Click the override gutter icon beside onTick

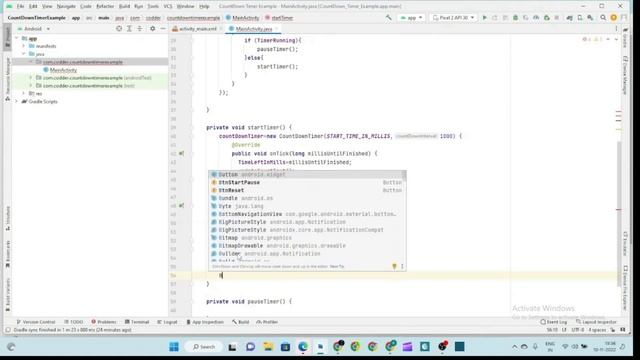pyautogui.click(x=181, y=153)
